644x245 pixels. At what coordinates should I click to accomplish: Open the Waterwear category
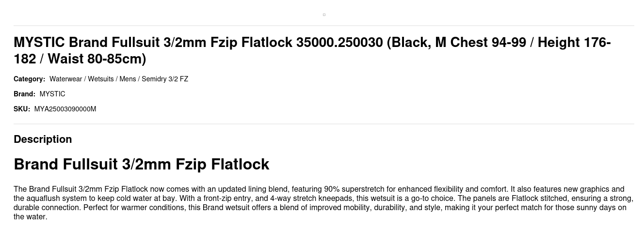[x=65, y=79]
